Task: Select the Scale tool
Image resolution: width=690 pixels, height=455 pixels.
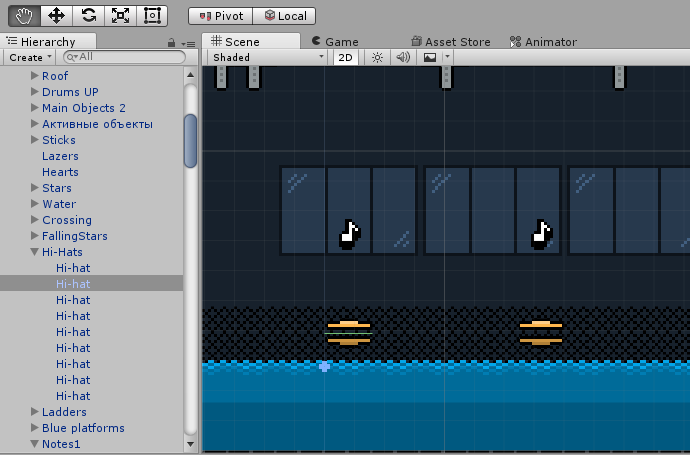Action: pos(121,16)
